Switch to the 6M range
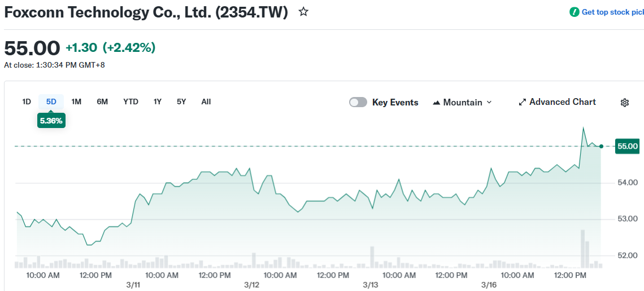This screenshot has width=644, height=291. point(102,102)
